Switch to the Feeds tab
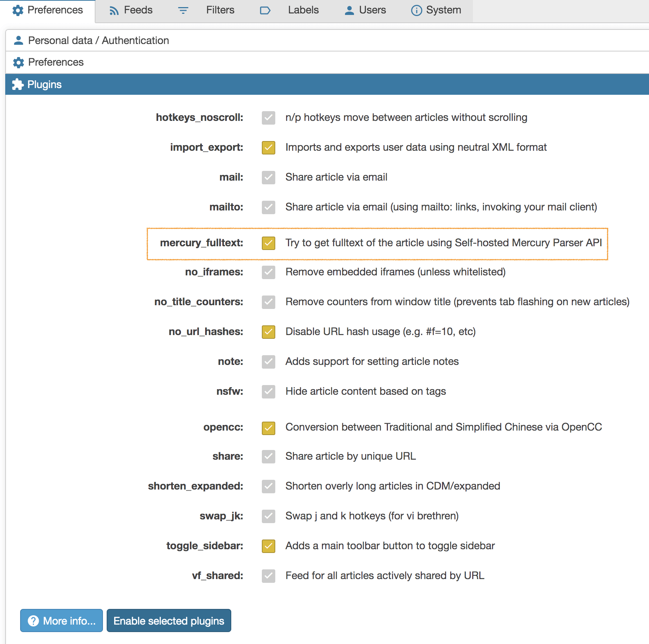 coord(131,10)
